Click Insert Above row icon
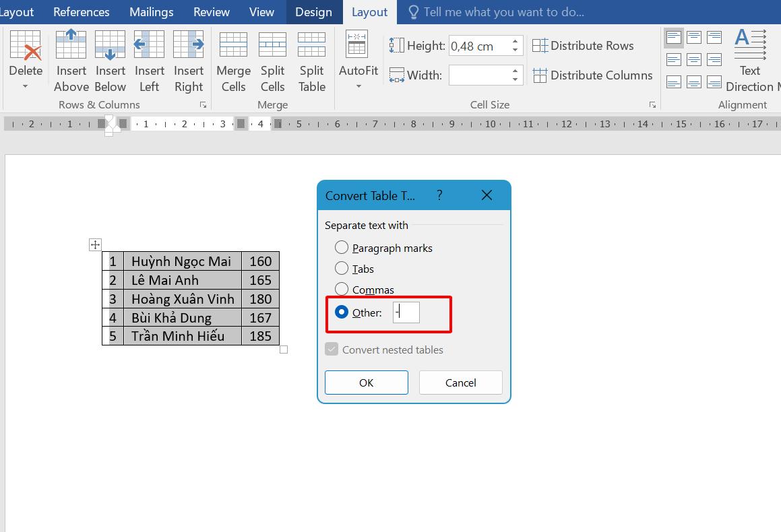781x532 pixels. (x=71, y=44)
